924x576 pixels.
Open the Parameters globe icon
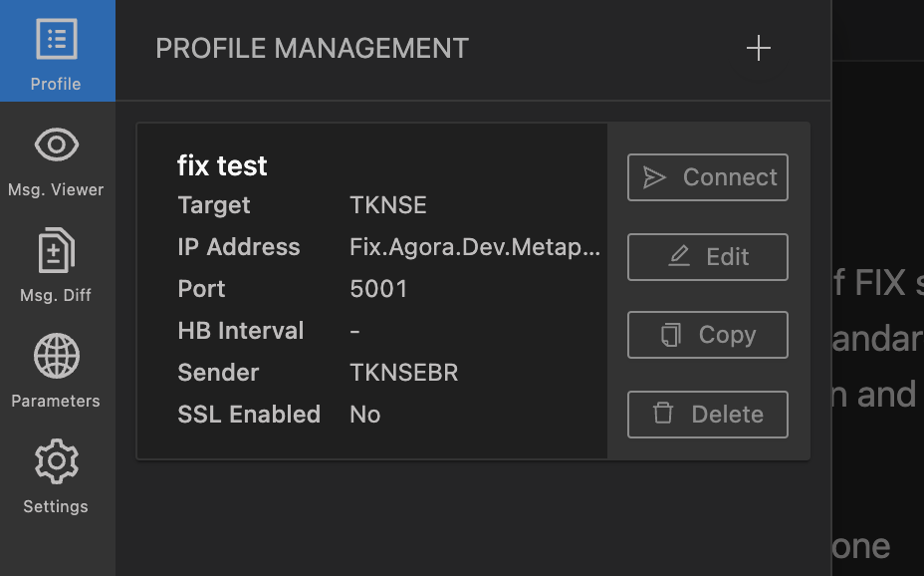56,357
